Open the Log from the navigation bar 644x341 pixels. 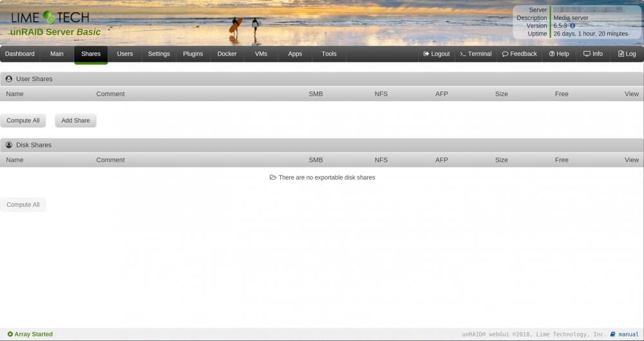pyautogui.click(x=627, y=54)
